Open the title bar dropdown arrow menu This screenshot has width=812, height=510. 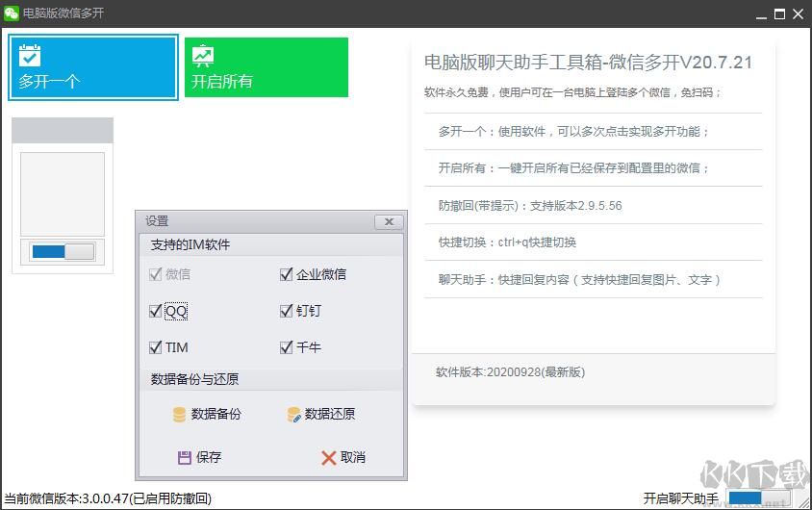click(x=736, y=13)
